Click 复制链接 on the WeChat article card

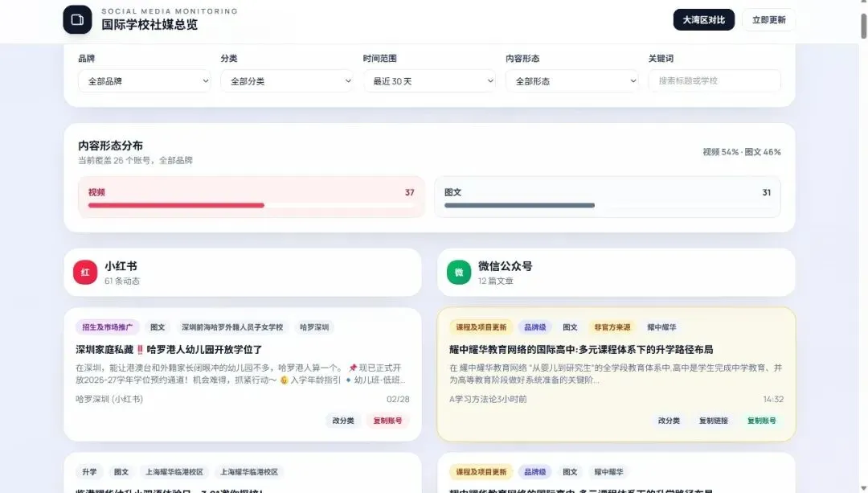(x=714, y=420)
